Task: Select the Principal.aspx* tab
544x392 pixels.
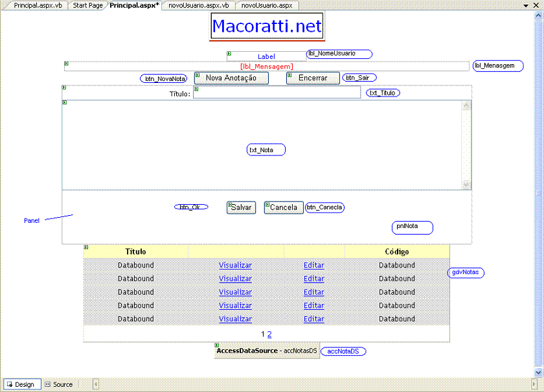Action: click(x=134, y=5)
